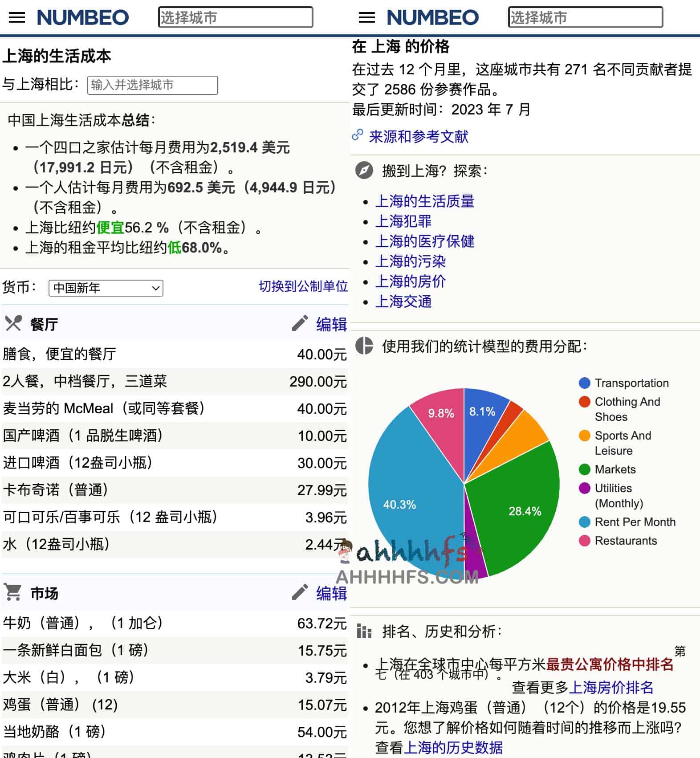Click the Clothing And Shoes red legend dot
The image size is (700, 758).
coord(585,402)
